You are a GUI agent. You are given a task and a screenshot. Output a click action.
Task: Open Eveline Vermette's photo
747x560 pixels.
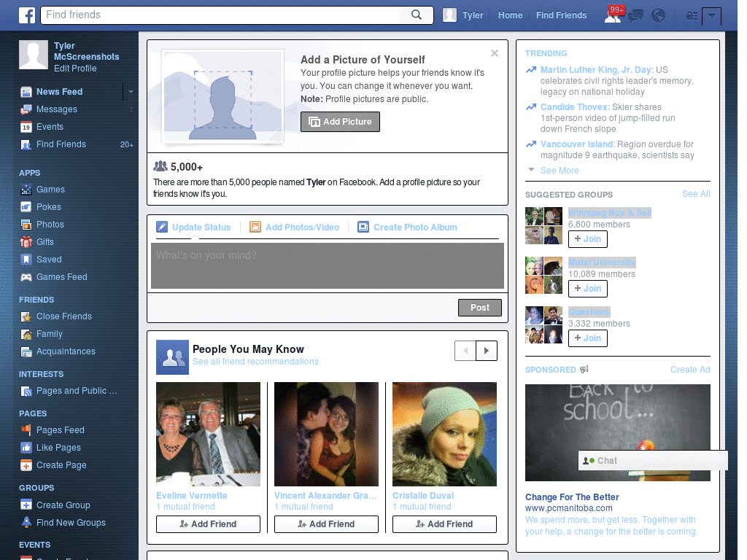click(x=208, y=435)
